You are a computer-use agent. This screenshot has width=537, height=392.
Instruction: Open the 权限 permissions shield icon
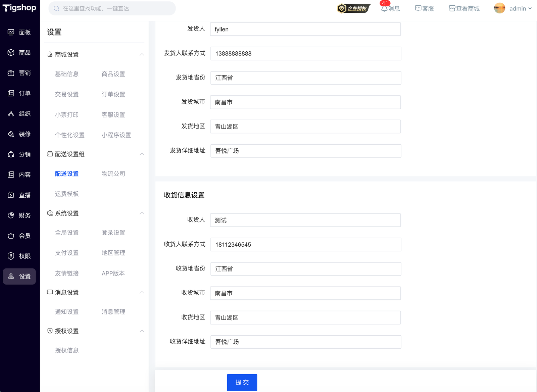click(x=11, y=256)
